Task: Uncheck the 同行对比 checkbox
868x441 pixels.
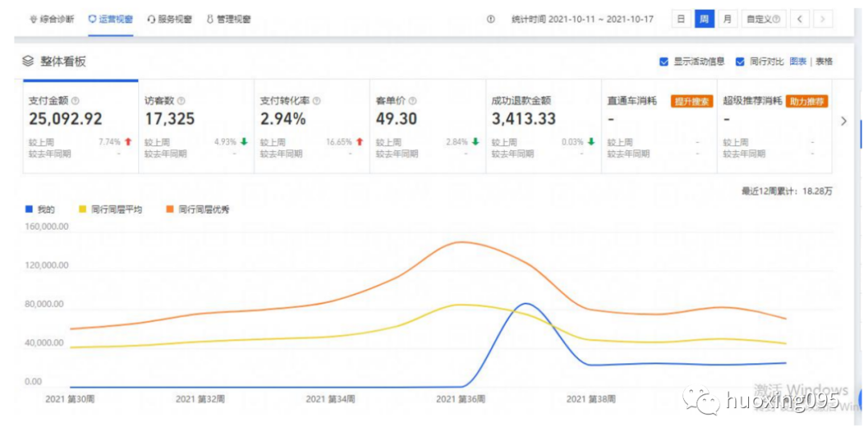Action: [x=739, y=61]
